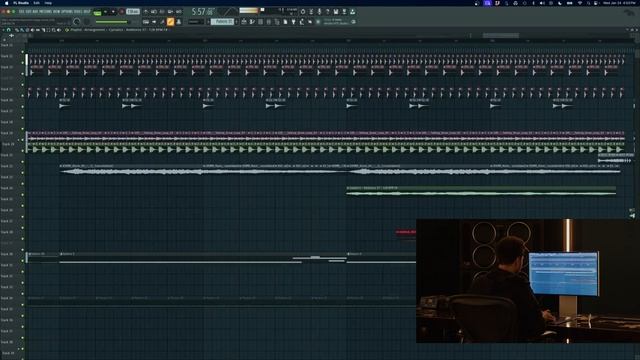This screenshot has height=360, width=640.
Task: Open the Piano roll from shortcut icons
Action: [252, 22]
